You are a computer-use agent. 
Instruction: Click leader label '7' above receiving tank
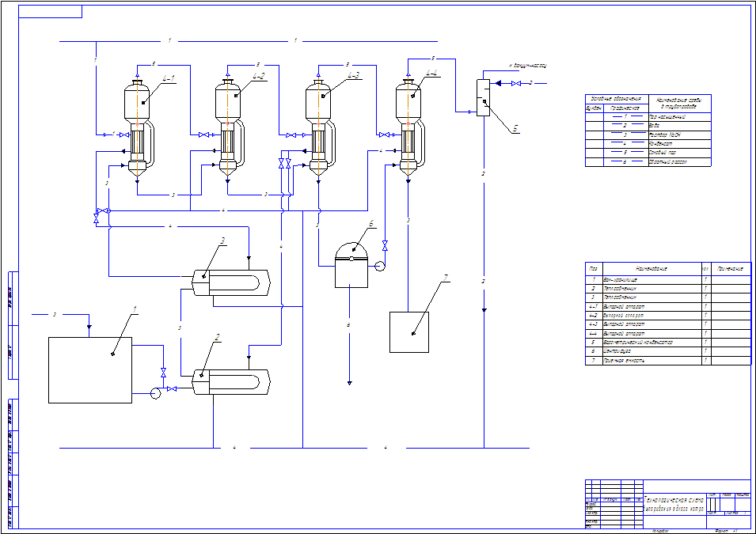tap(446, 277)
